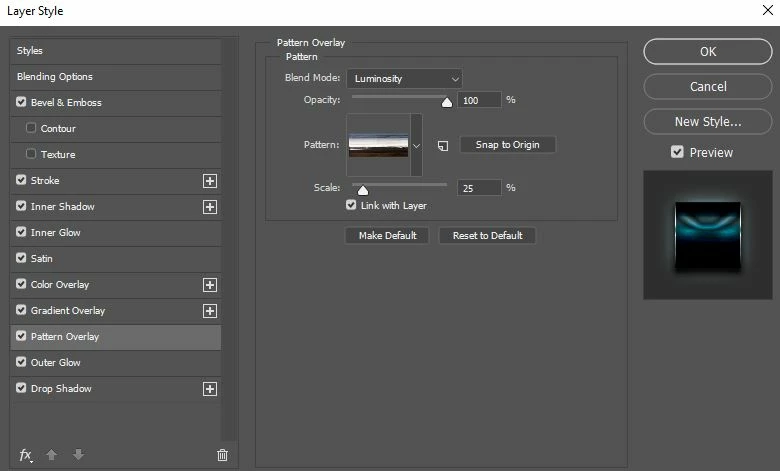780x471 pixels.
Task: Click Snap to Origin button
Action: point(507,145)
